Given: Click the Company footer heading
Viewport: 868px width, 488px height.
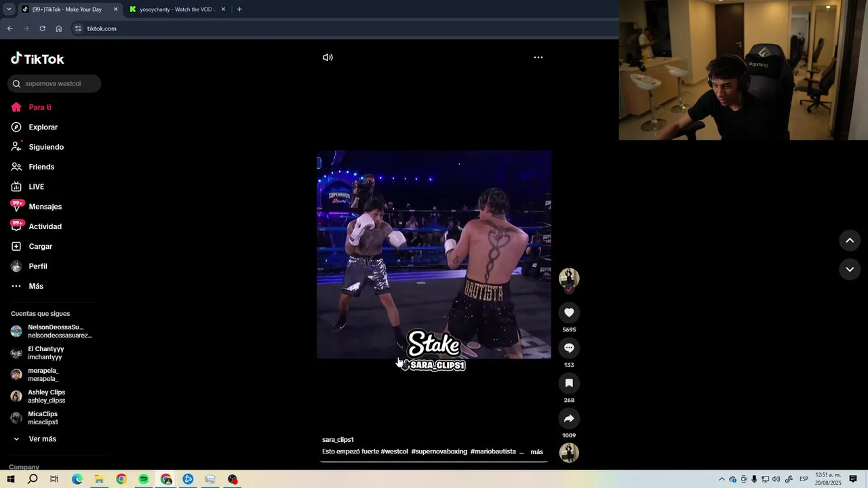Looking at the screenshot, I should point(24,467).
